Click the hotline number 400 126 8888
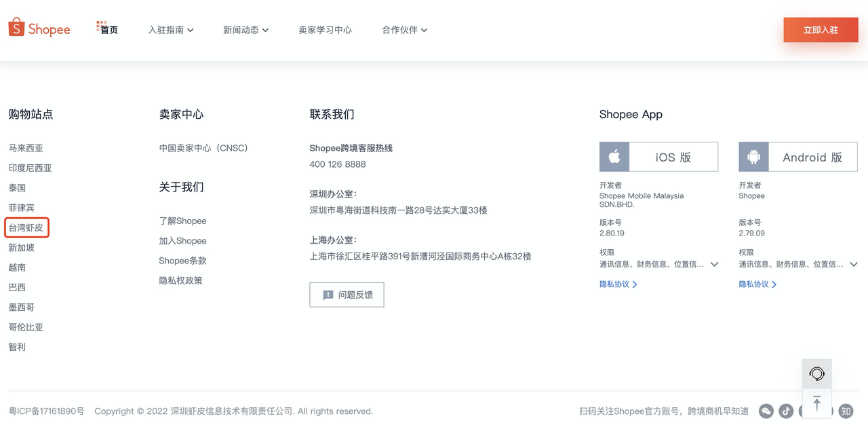This screenshot has height=431, width=868. pos(338,164)
